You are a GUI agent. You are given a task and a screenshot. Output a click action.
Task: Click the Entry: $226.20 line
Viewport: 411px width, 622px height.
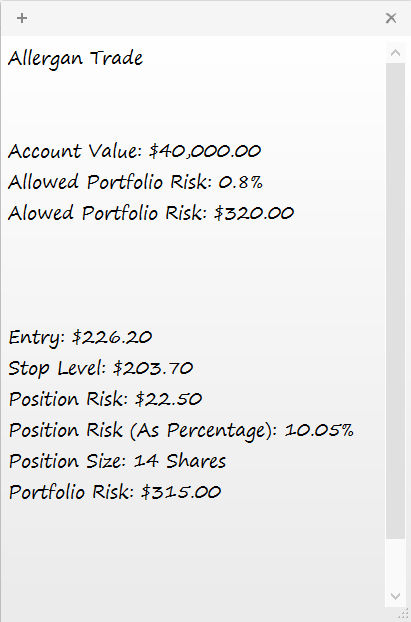click(x=80, y=338)
